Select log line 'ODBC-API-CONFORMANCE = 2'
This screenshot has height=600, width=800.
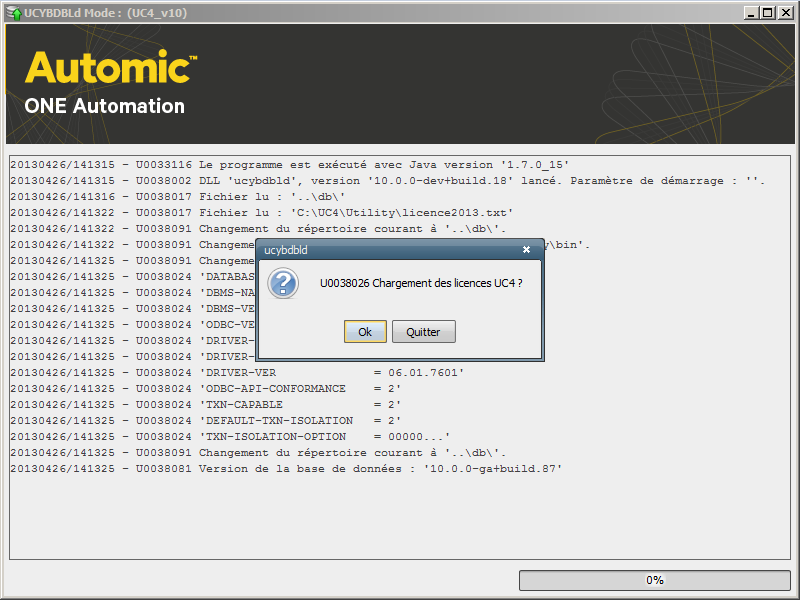[x=206, y=389]
